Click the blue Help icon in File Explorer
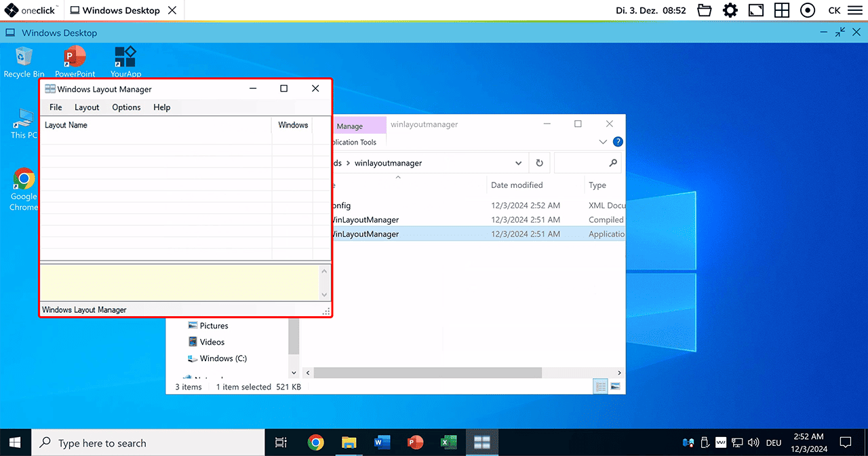The image size is (868, 456). (x=618, y=142)
